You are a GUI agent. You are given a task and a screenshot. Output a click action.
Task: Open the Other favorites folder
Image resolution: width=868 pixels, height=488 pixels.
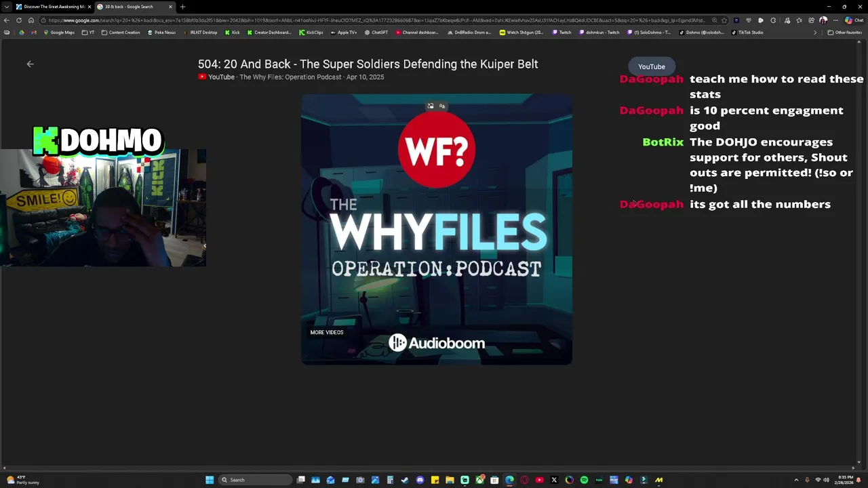click(x=845, y=33)
